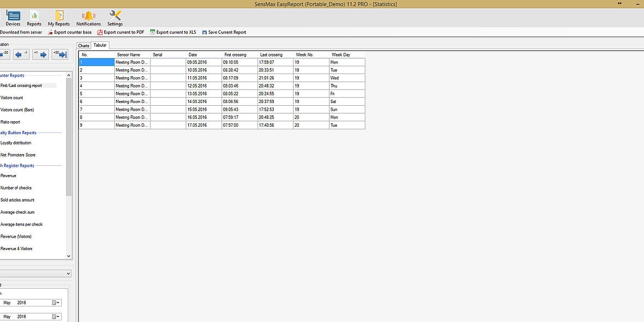Jump forward 30 days with +30 arrow
Screen dimensions: 644x322
click(60, 54)
